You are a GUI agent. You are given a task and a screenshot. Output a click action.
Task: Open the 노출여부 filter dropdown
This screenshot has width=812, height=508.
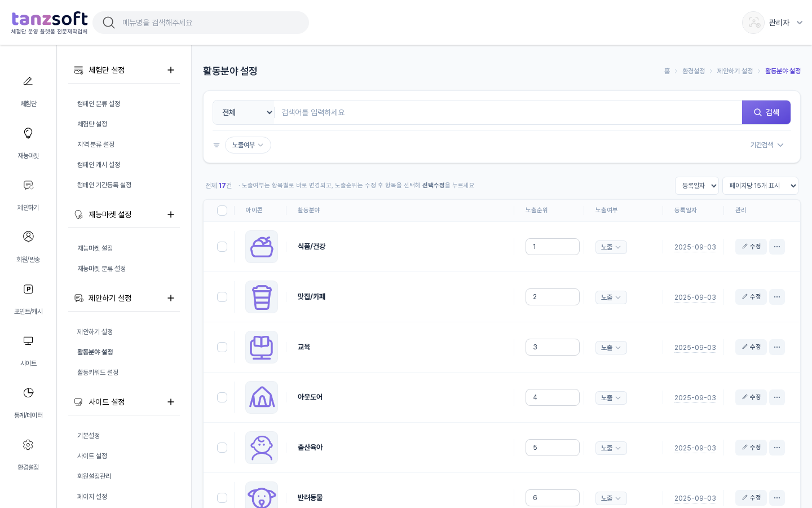pos(248,145)
